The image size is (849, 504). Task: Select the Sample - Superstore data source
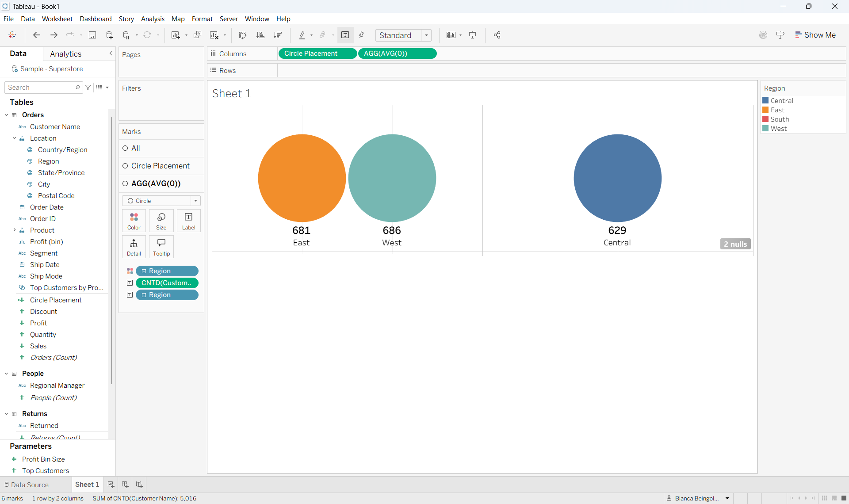click(x=52, y=69)
